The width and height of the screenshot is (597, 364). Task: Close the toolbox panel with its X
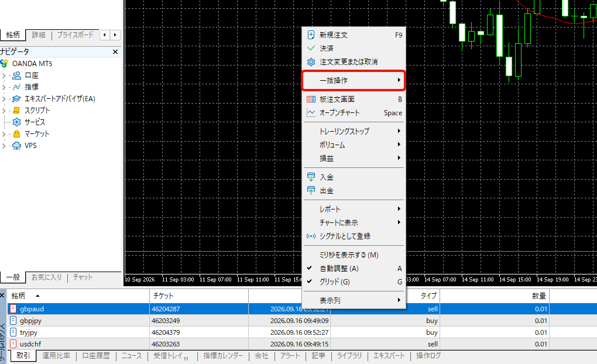pyautogui.click(x=2, y=296)
